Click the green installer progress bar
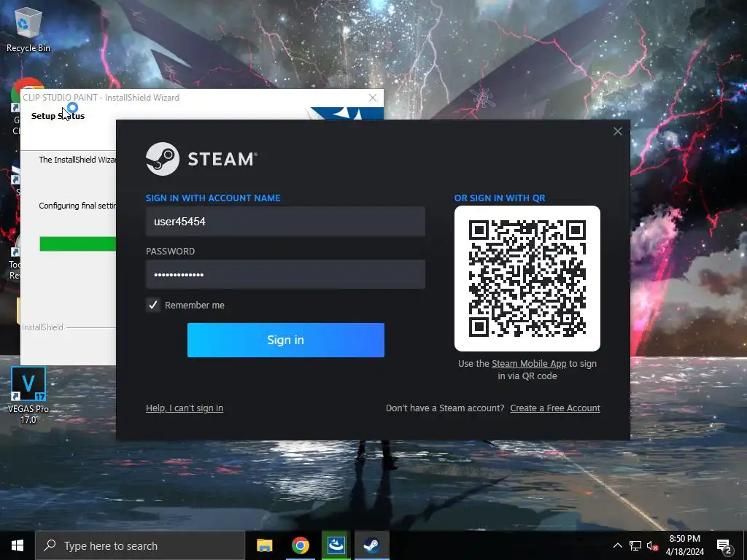Screen dimensions: 747x560 [77, 244]
